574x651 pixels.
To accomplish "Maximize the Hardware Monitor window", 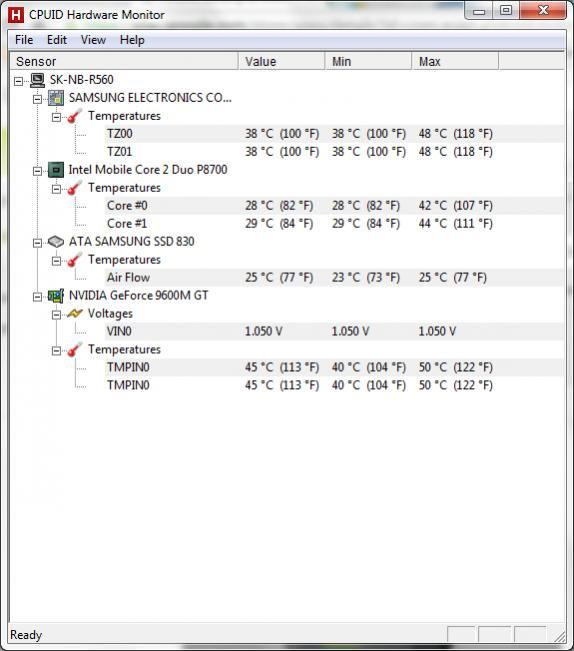I will pyautogui.click(x=506, y=11).
